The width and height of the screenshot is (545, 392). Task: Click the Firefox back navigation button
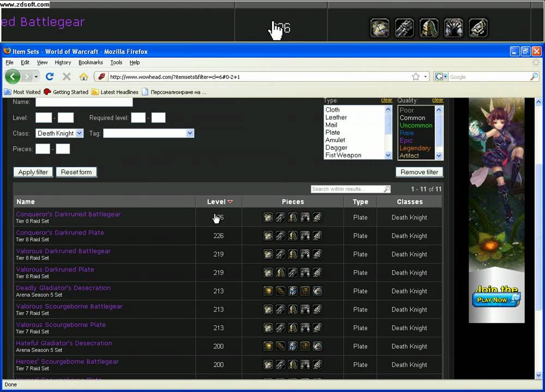pos(13,76)
